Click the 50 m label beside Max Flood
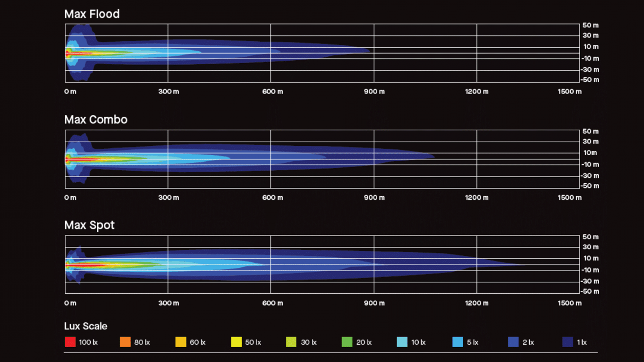Viewport: 644px width, 362px height. point(590,25)
